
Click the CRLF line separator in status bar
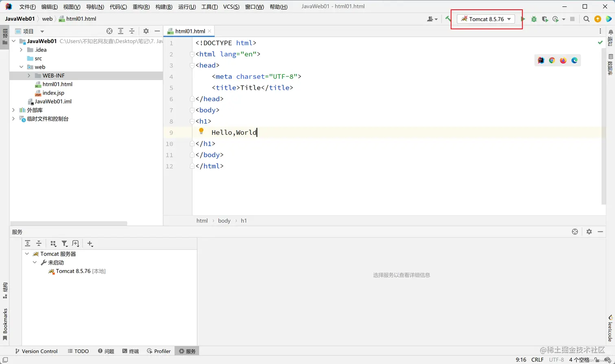[537, 360]
